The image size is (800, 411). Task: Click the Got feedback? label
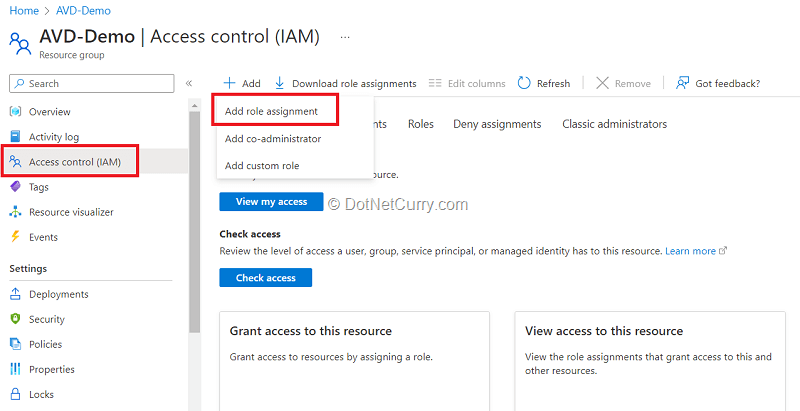click(728, 83)
